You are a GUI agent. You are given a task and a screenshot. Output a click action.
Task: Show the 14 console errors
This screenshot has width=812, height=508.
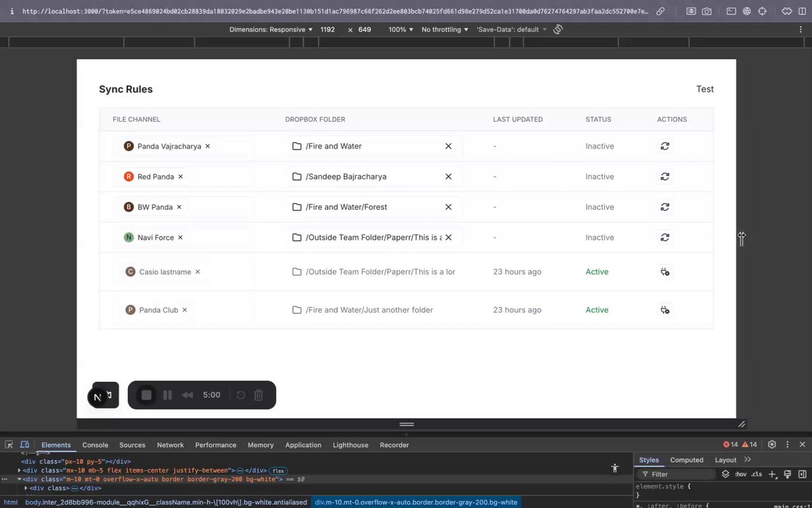pos(731,445)
